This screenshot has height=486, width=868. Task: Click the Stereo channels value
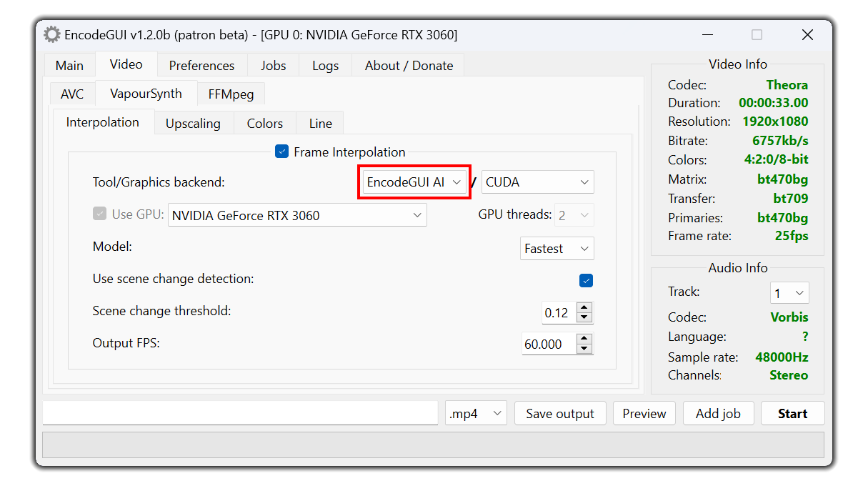789,375
